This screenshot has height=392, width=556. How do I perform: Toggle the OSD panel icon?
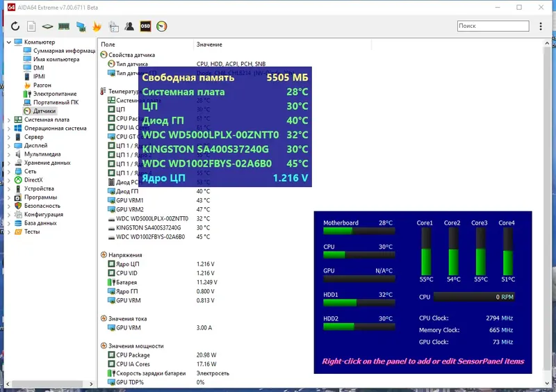[145, 26]
